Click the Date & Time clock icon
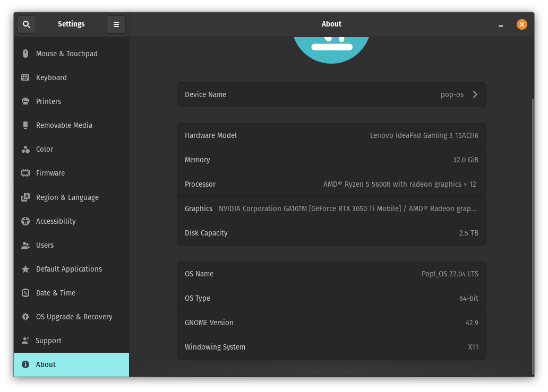This screenshot has width=548, height=392. pyautogui.click(x=25, y=293)
